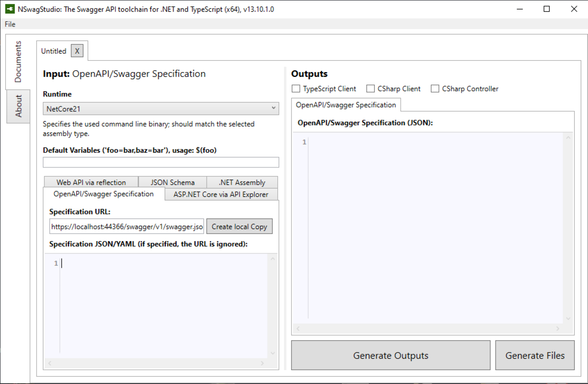Select the .NET Assembly tab
This screenshot has height=384, width=588.
coord(242,182)
